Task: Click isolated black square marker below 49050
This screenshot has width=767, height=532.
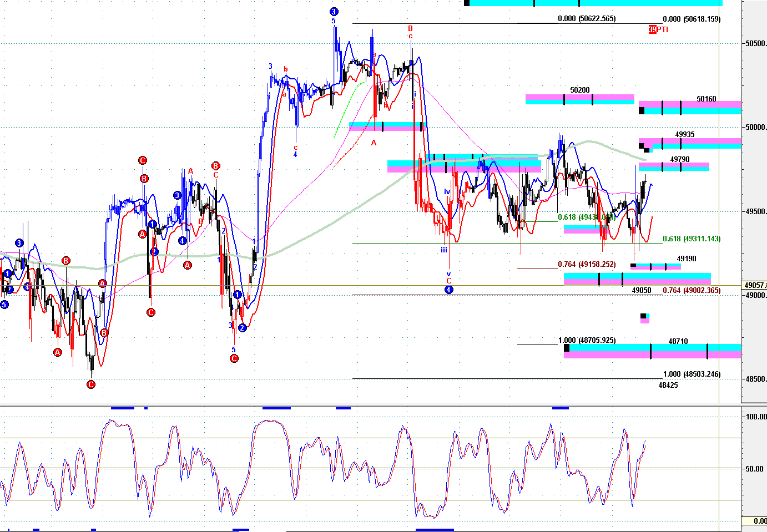Action: click(643, 316)
